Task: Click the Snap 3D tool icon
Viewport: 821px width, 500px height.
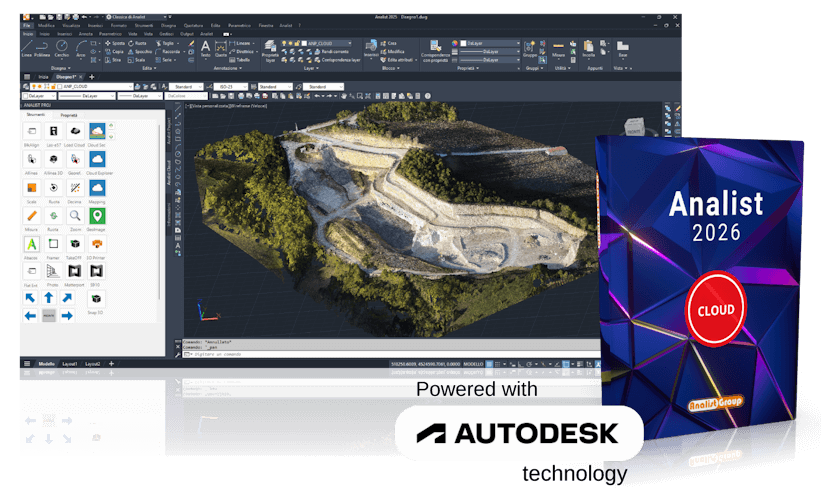Action: click(96, 298)
